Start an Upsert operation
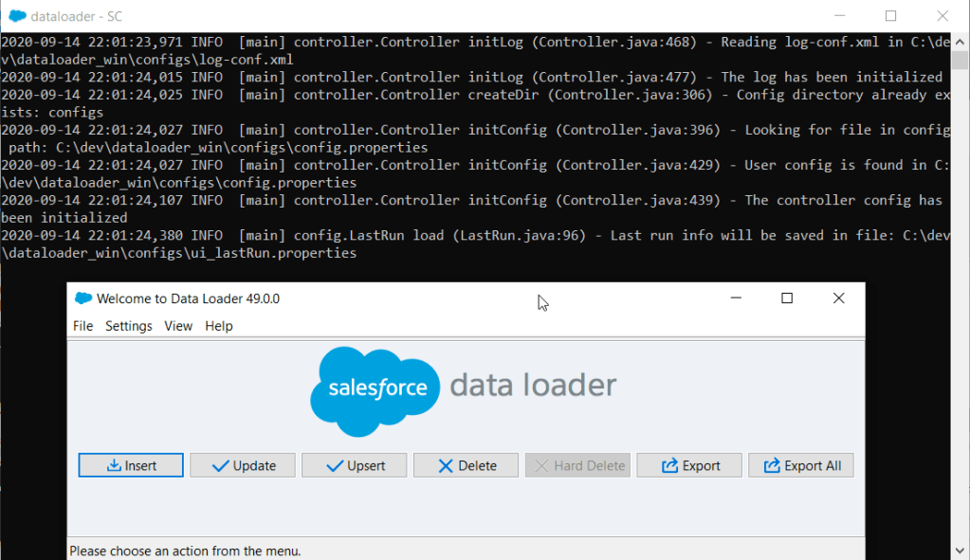 click(355, 465)
